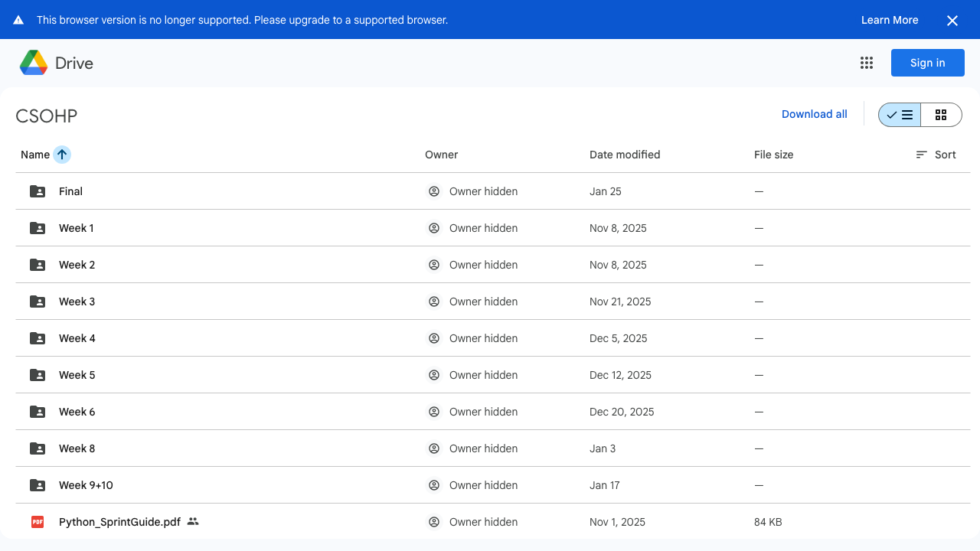Click the Dec 20, 2025 date

622,412
